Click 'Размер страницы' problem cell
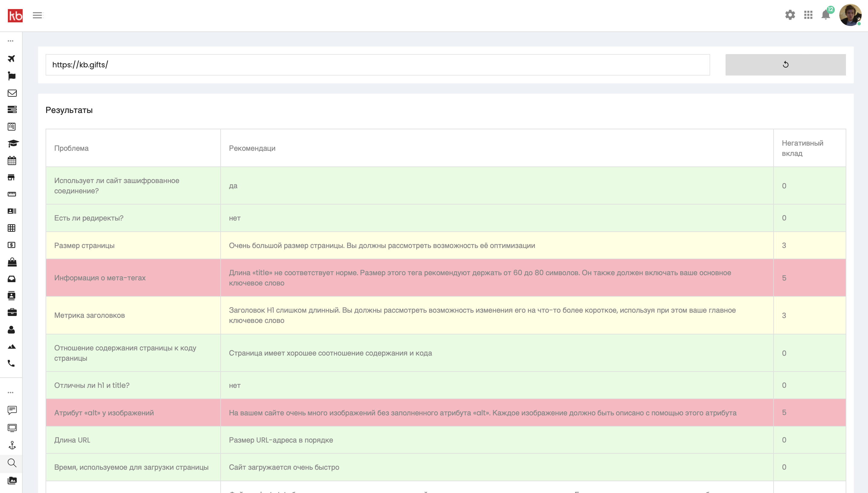 [x=133, y=246]
